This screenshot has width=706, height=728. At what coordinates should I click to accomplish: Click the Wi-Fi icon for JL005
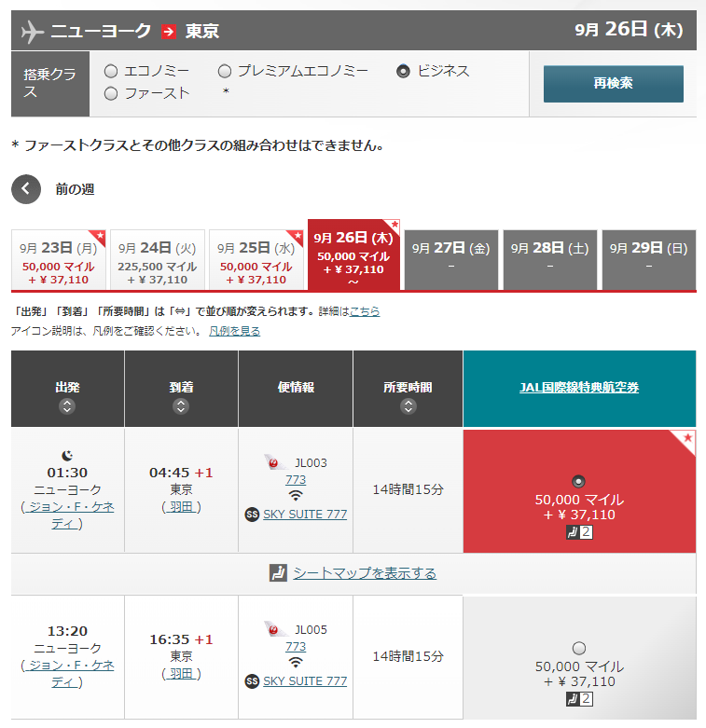tap(296, 663)
